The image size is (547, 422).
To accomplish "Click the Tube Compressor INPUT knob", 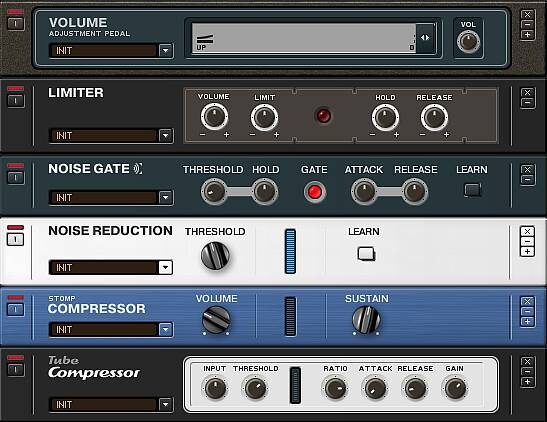I will coord(215,388).
